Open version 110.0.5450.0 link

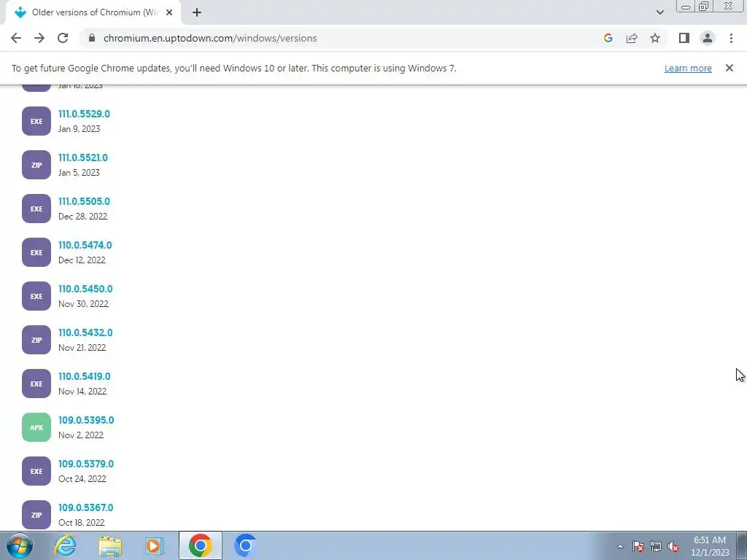[86, 289]
